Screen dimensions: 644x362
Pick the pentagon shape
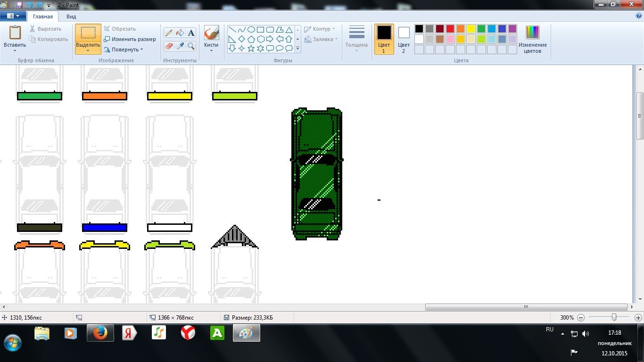[x=251, y=39]
